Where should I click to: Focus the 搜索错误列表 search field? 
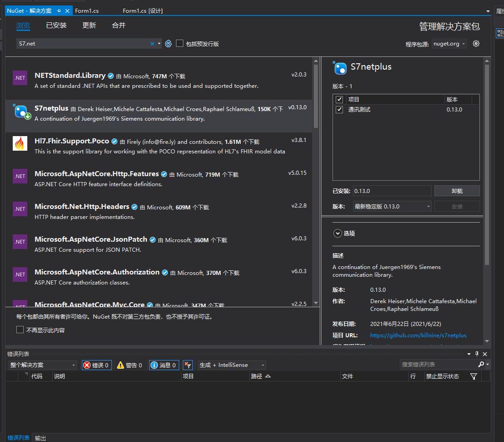(438, 364)
